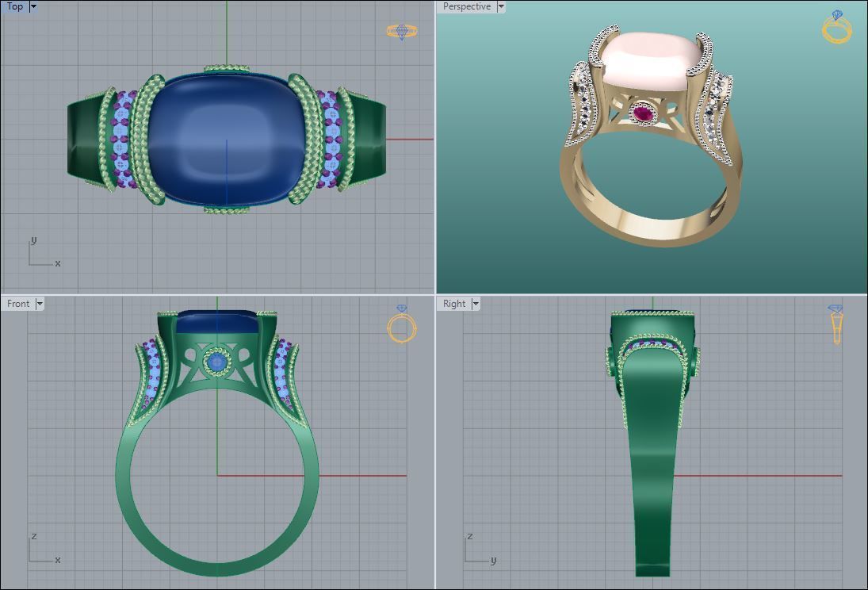Image resolution: width=868 pixels, height=590 pixels.
Task: Activate the Top viewport title label
Action: pyautogui.click(x=15, y=6)
